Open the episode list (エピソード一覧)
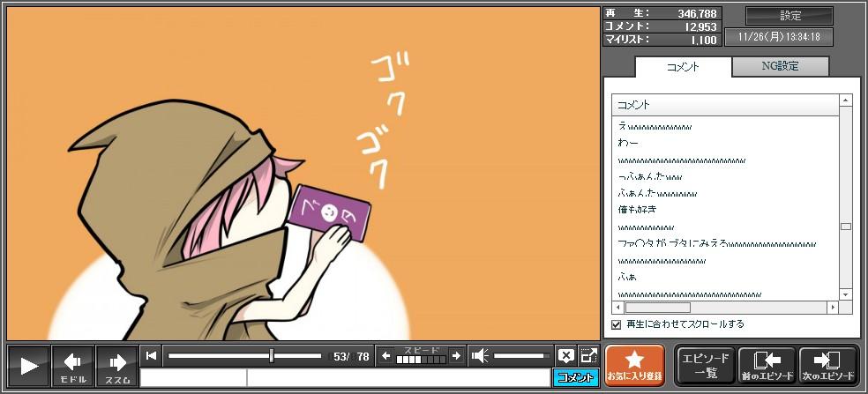 pyautogui.click(x=705, y=365)
